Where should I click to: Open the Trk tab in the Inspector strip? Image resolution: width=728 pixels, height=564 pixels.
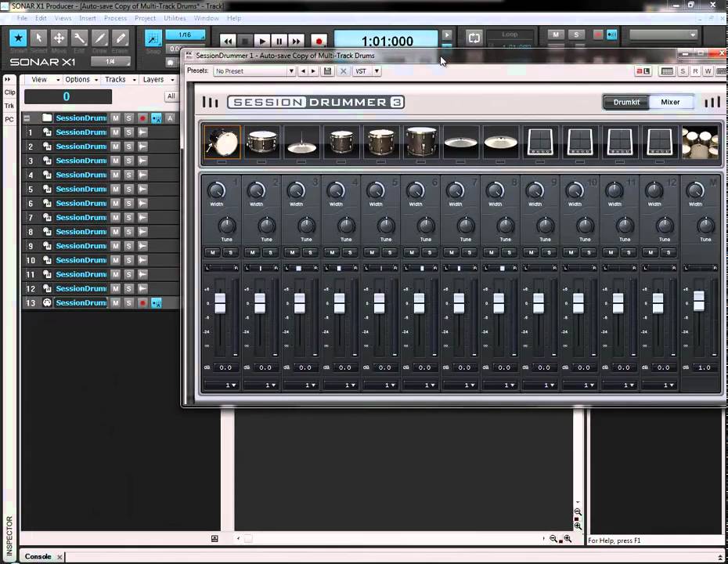9,106
